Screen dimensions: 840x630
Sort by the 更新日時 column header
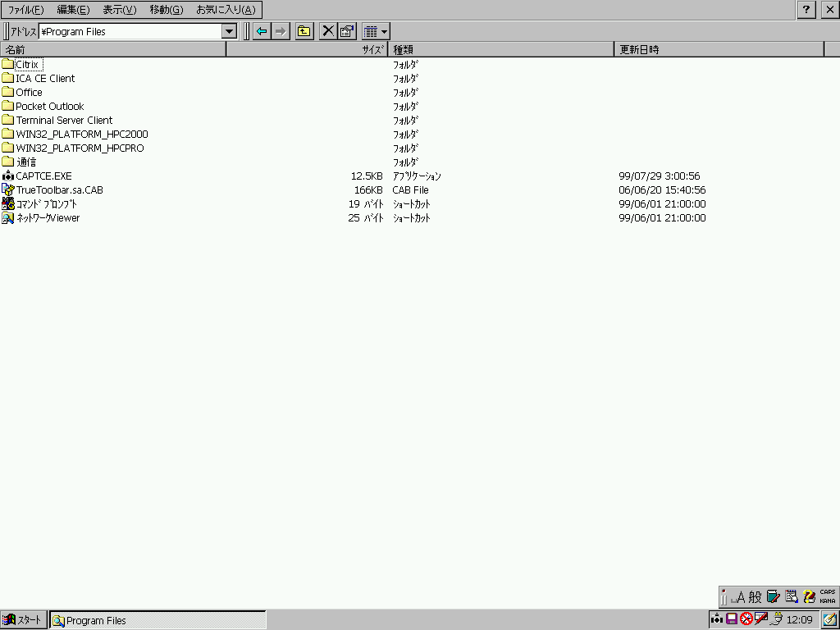coord(719,49)
